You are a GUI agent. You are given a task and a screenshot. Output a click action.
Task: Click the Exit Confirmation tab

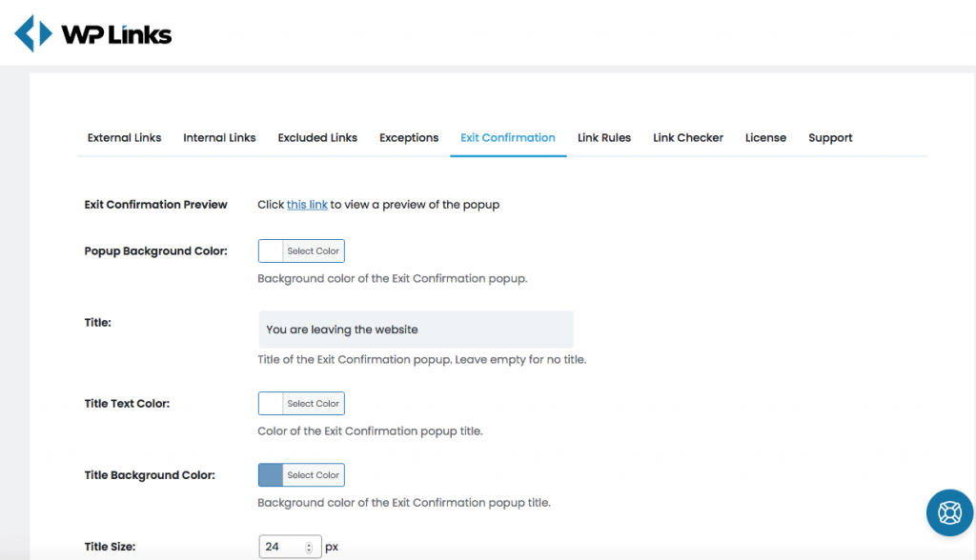[x=508, y=137]
